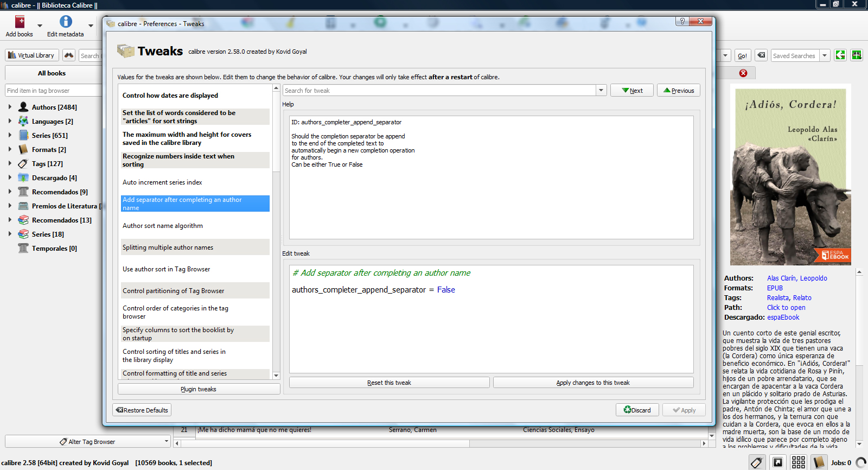
Task: Open the 'Click to open' path link
Action: 786,307
